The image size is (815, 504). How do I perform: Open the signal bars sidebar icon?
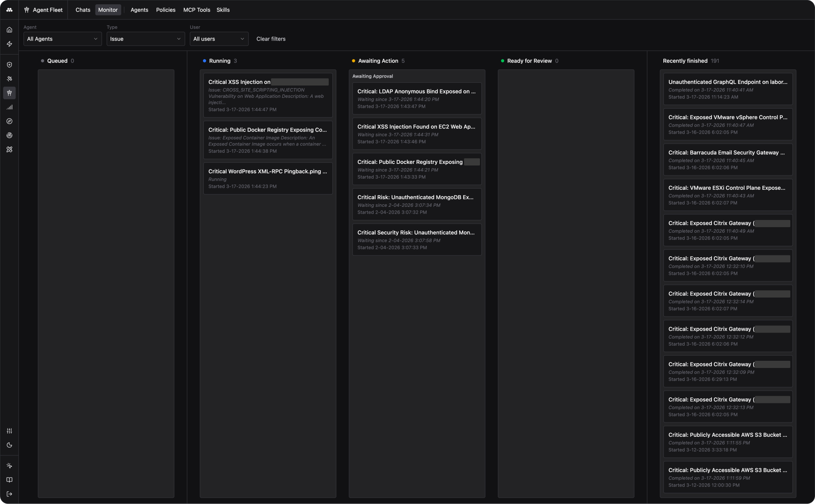click(10, 107)
